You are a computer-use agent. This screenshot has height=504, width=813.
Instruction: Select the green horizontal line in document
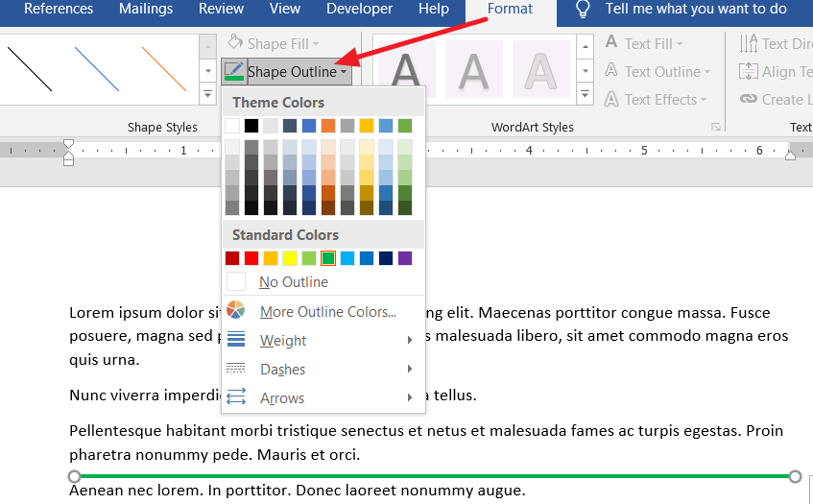[435, 476]
